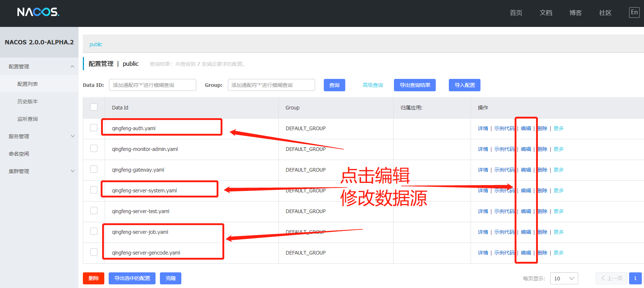Open 更多 menu for qingfeng-server-job.yaml
This screenshot has width=644, height=288.
pos(559,232)
